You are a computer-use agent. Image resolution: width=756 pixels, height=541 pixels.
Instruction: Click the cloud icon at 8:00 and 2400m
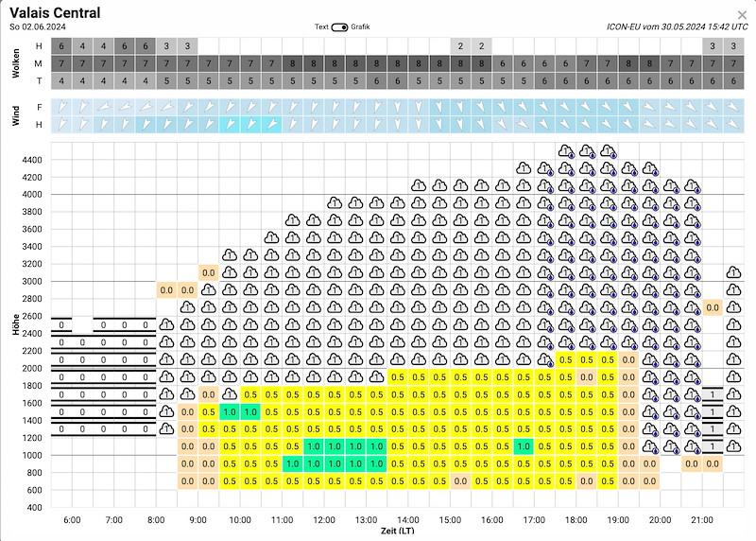166,324
